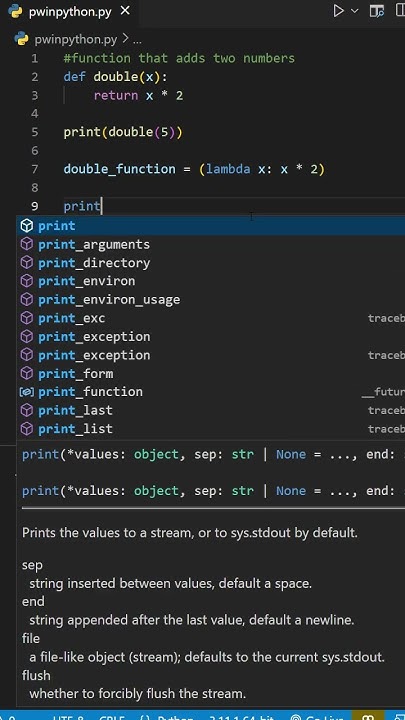Click 'Prints the values to a stream' description
Image resolution: width=405 pixels, height=720 pixels.
[x=189, y=533]
